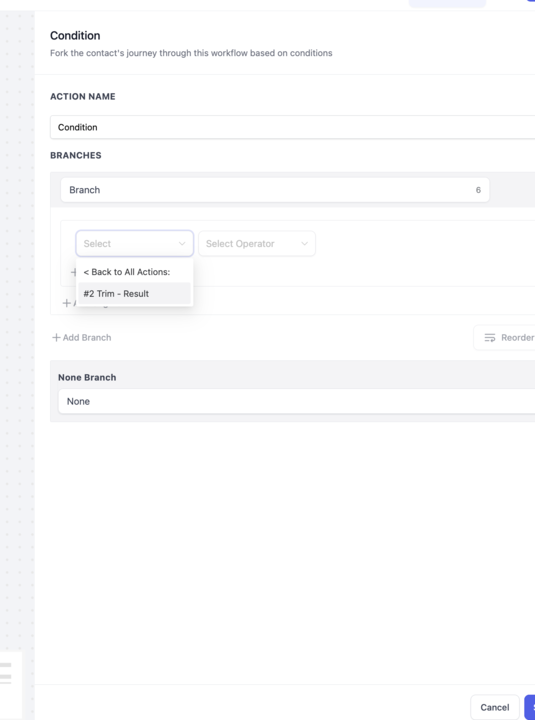Click the plus icon beside Add Branch

[x=56, y=338]
